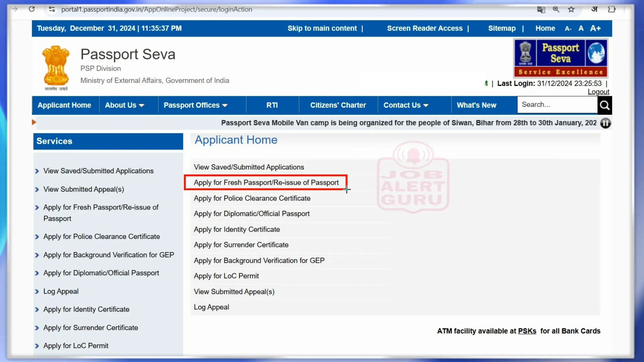Click the Sitemap navigation icon
This screenshot has width=644, height=362.
[501, 28]
